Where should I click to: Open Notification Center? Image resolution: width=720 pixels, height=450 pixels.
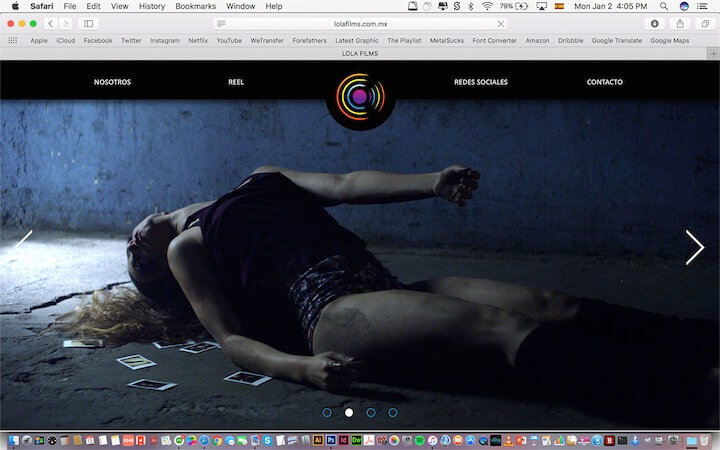click(x=702, y=6)
